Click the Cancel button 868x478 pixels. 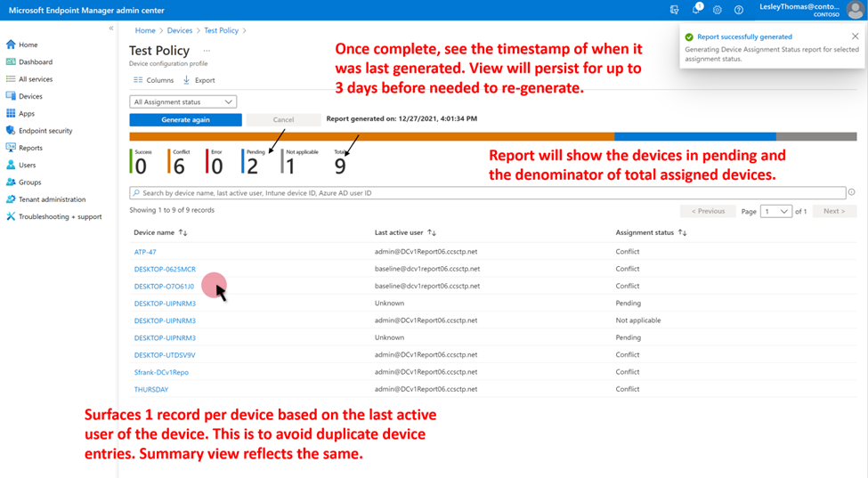tap(283, 119)
